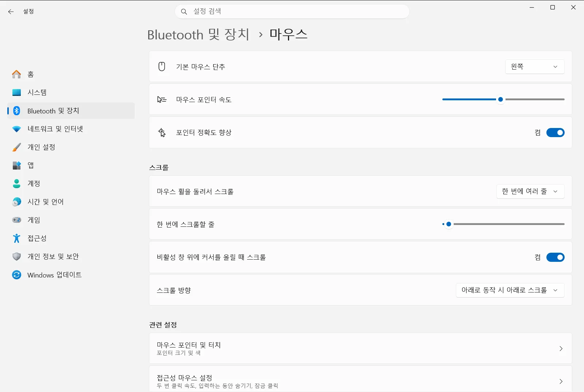Click the 스크롤 section heading
Screen dimensions: 584x392
(159, 168)
